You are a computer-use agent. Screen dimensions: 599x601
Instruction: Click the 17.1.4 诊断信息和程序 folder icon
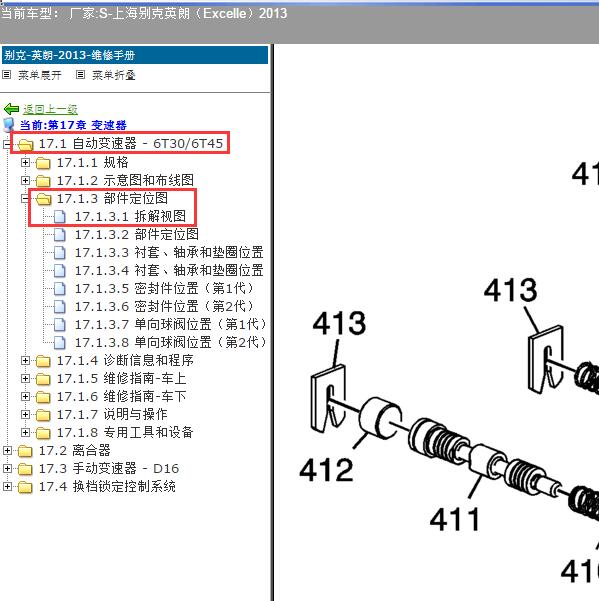tap(43, 361)
